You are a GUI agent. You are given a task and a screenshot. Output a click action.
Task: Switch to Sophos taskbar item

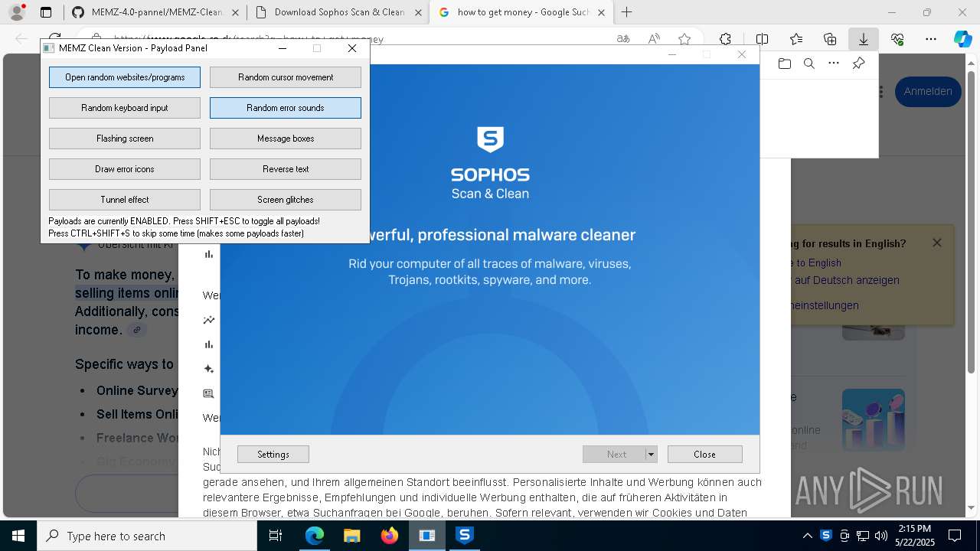tap(465, 536)
